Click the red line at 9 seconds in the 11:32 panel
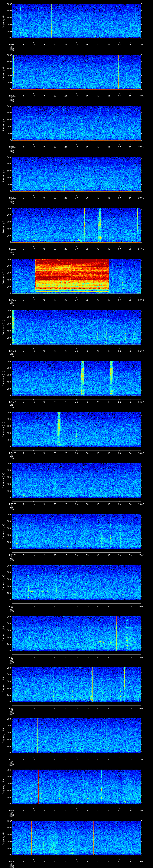The image size is (153, 868). pyautogui.click(x=32, y=838)
